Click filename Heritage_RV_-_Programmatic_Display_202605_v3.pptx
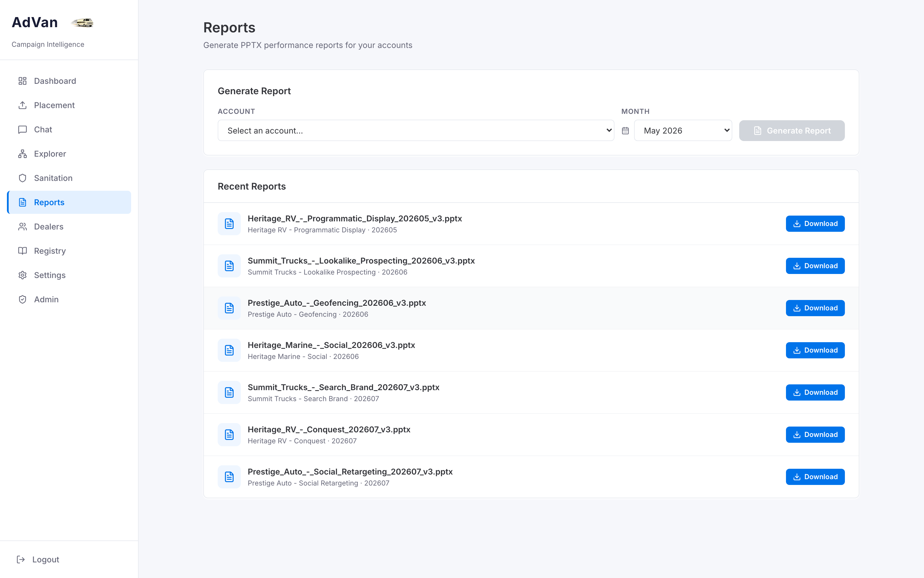The height and width of the screenshot is (578, 924). click(x=355, y=219)
